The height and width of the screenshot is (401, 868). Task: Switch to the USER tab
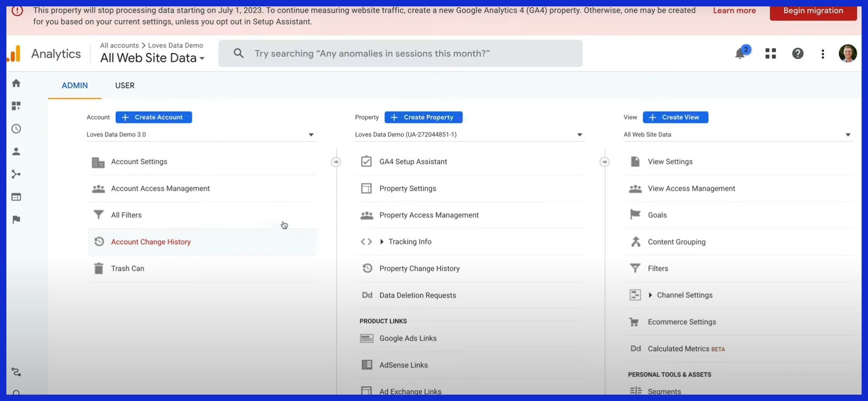tap(125, 85)
